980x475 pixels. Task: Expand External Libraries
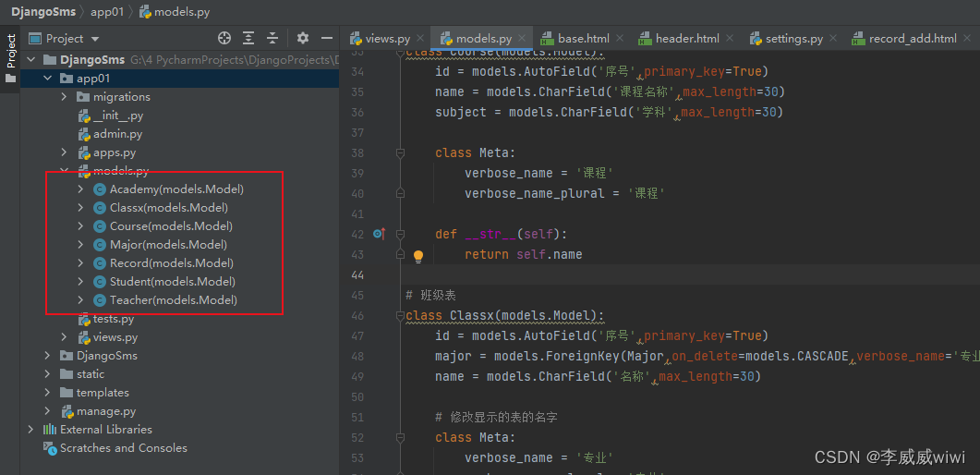tap(30, 430)
